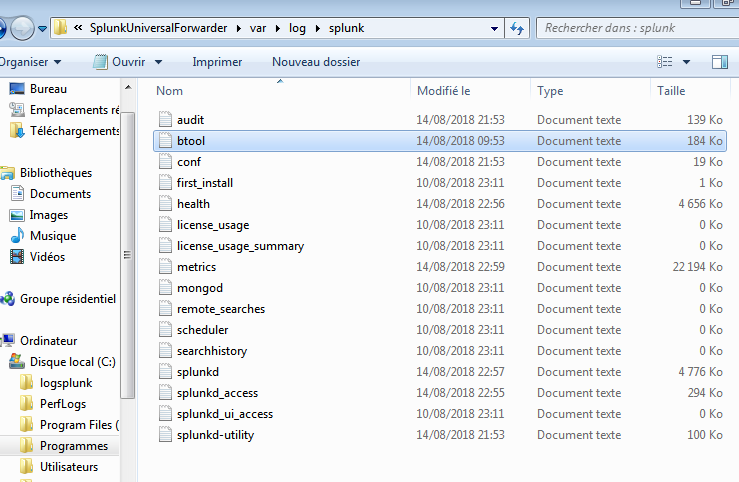The image size is (739, 482).
Task: Select the splunkd_ui_access file name
Action: (225, 414)
